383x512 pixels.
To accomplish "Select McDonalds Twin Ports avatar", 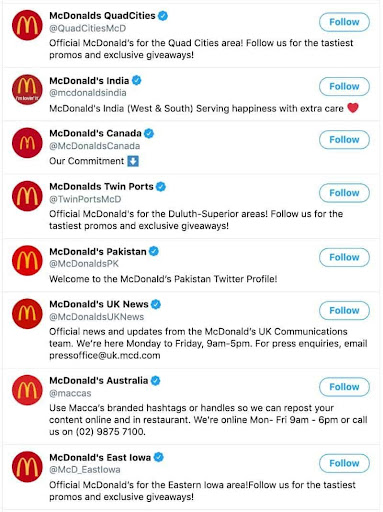I will tap(27, 196).
